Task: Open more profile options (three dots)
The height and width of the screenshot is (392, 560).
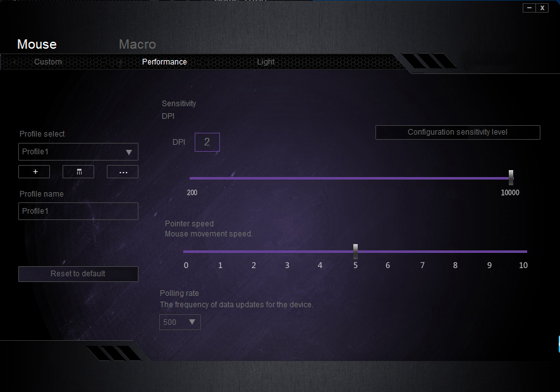Action: point(123,172)
